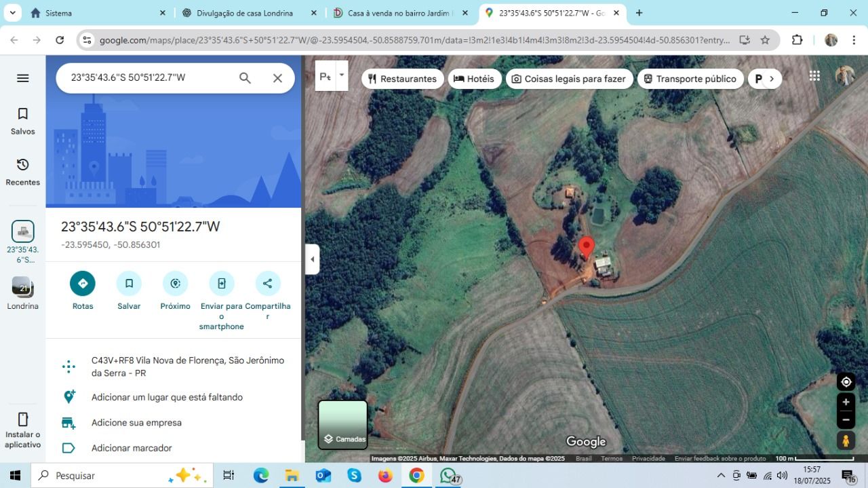Image resolution: width=868 pixels, height=488 pixels.
Task: Switch to the Divulgação de casa Londrina tab
Action: (244, 12)
